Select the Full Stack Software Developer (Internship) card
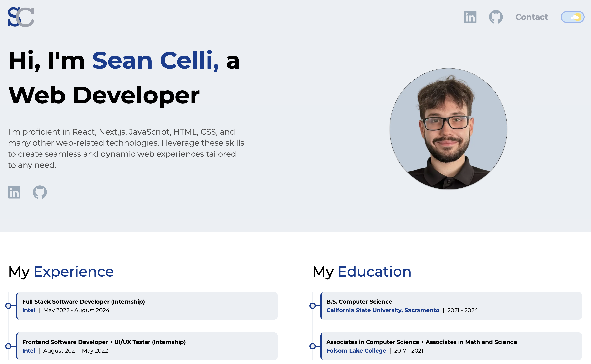The width and height of the screenshot is (591, 364). click(147, 306)
